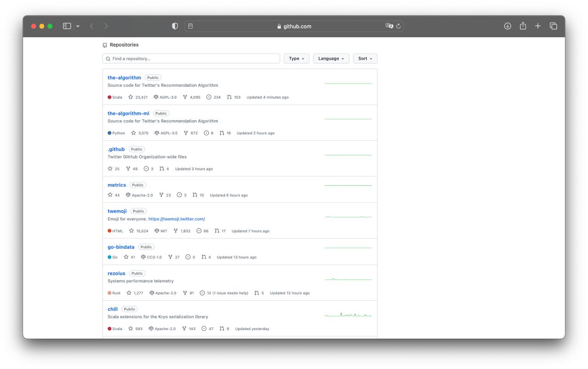
Task: Click the Rust language label on rezolus
Action: (x=114, y=293)
